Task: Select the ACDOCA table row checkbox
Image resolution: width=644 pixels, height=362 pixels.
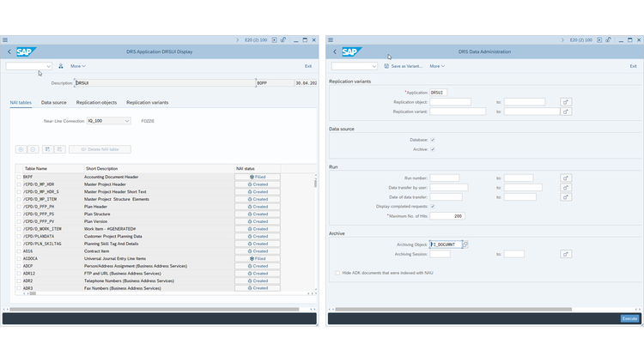Action: click(x=19, y=258)
